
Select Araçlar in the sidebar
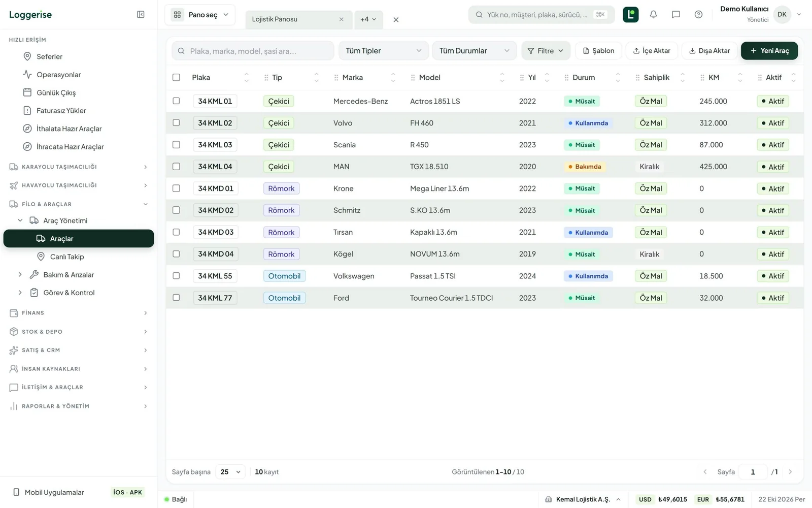point(79,239)
